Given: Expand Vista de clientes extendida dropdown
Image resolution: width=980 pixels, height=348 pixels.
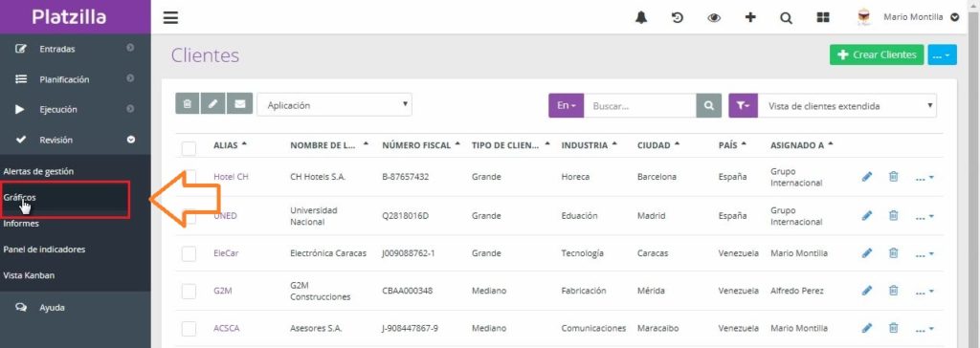Looking at the screenshot, I should click(x=848, y=105).
